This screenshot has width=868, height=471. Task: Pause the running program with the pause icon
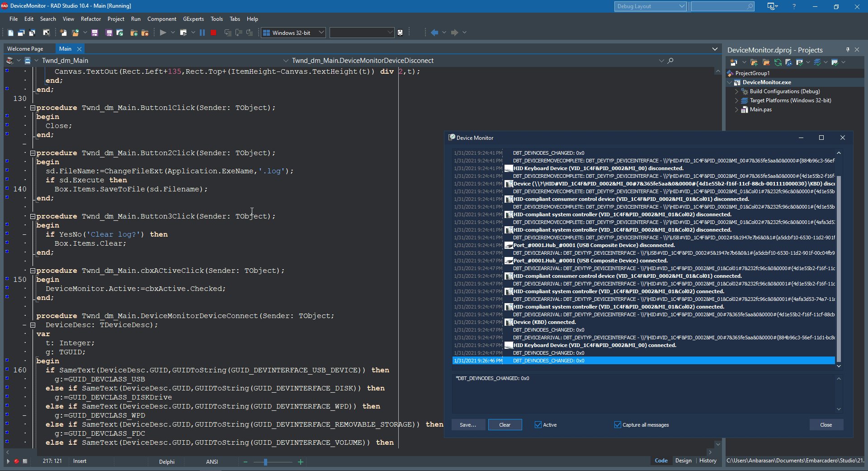(x=202, y=33)
